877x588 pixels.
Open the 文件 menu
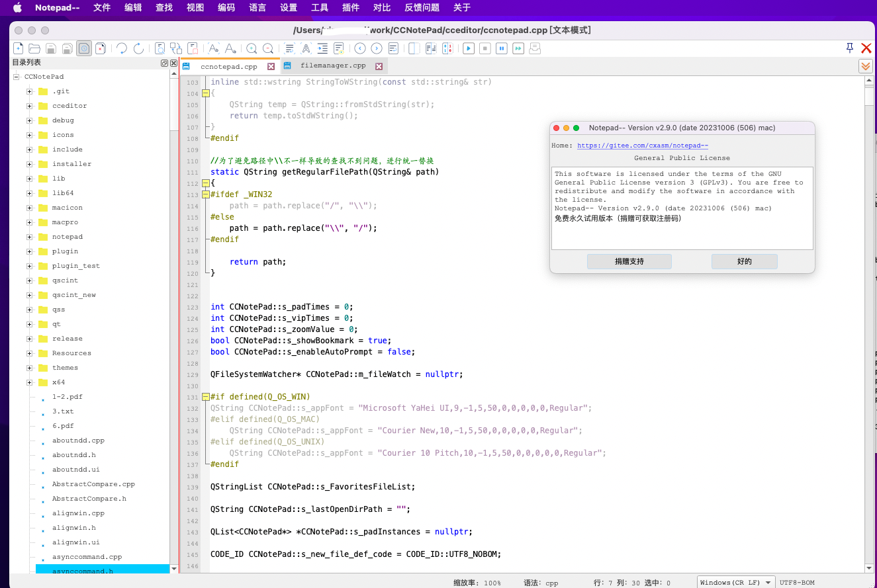tap(102, 7)
